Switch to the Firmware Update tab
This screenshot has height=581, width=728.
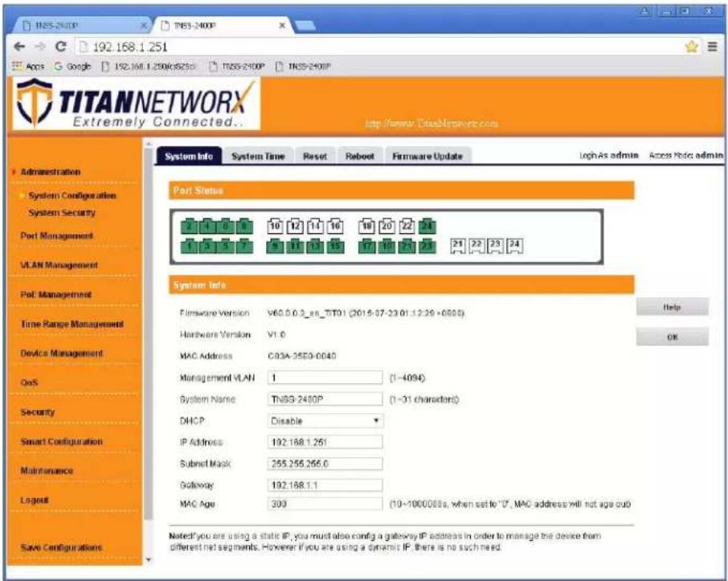pyautogui.click(x=427, y=156)
